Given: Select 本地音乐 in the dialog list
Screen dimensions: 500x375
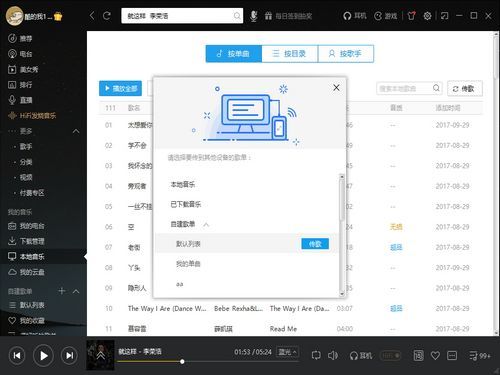Looking at the screenshot, I should [x=183, y=184].
